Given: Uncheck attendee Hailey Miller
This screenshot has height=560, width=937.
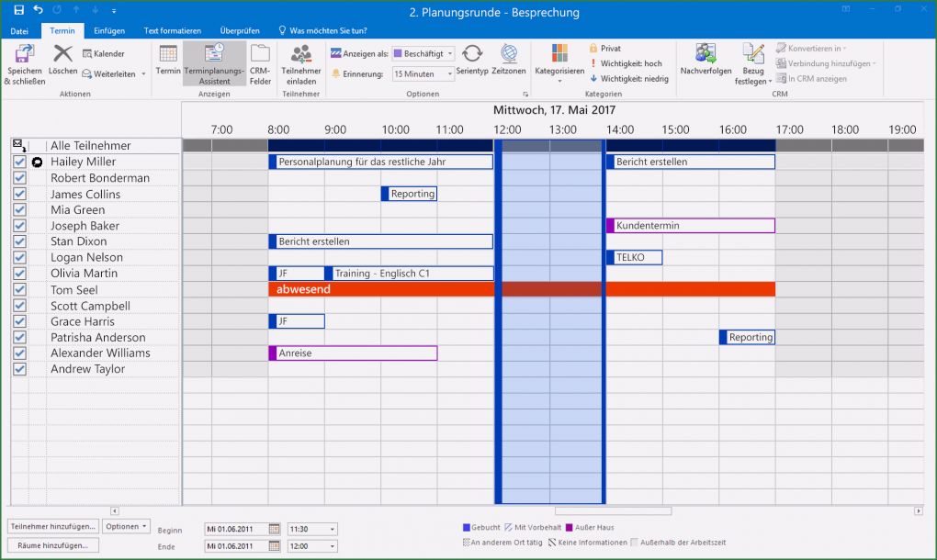Looking at the screenshot, I should point(19,162).
